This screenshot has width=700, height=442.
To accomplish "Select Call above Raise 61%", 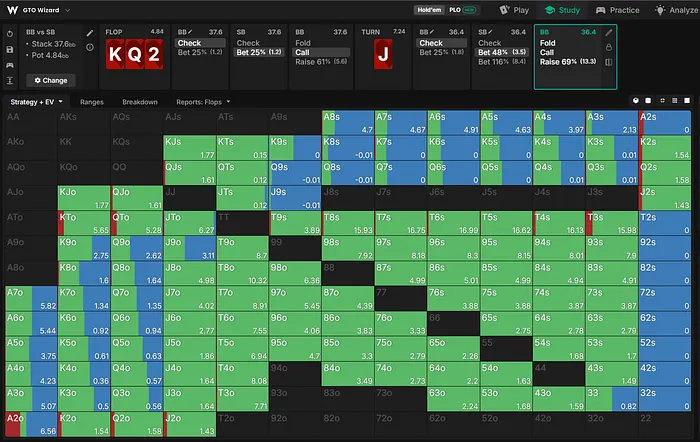I will (321, 52).
